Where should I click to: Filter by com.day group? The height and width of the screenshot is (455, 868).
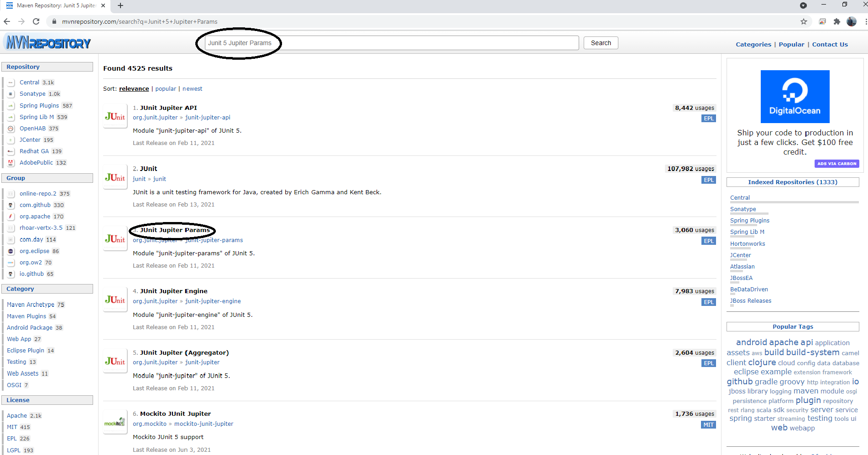tap(31, 239)
